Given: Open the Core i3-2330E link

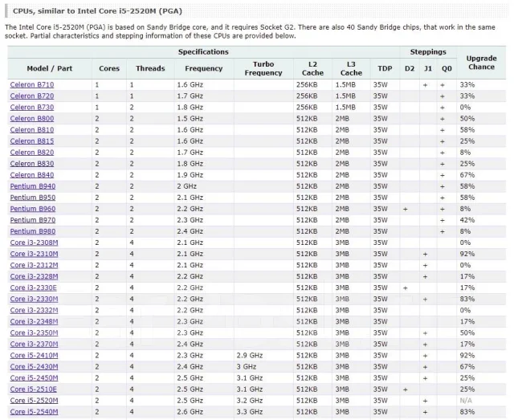Looking at the screenshot, I should click(x=34, y=287).
